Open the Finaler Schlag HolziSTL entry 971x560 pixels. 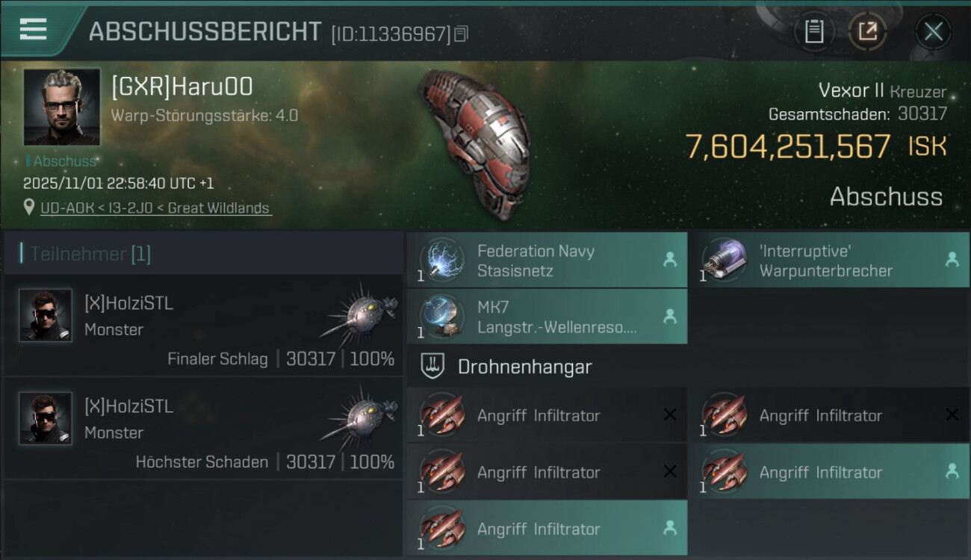202,325
